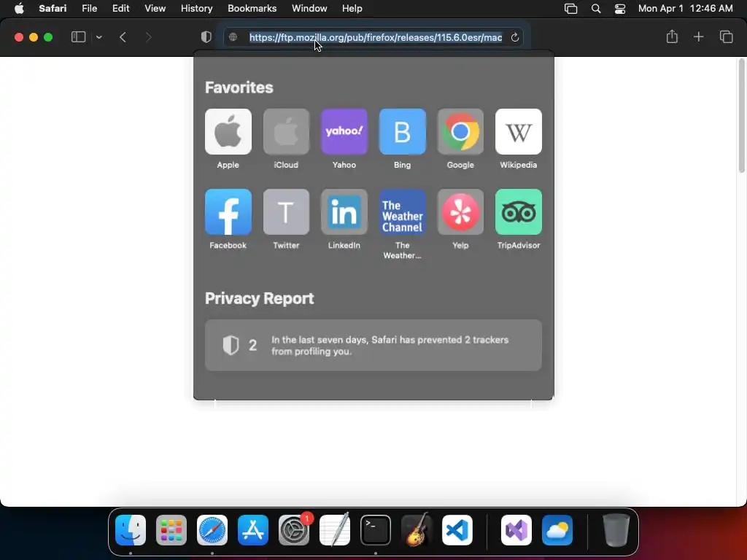Image resolution: width=747 pixels, height=560 pixels.
Task: Open the Edit menu
Action: (x=120, y=9)
